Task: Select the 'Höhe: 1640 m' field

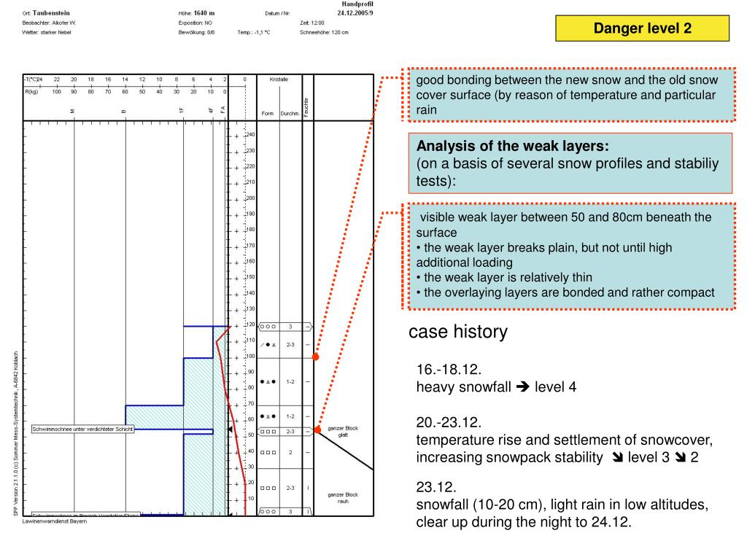Action: point(196,13)
